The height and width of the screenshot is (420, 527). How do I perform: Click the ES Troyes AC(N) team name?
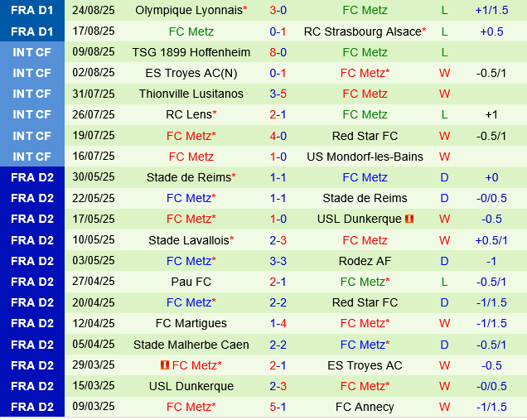191,73
